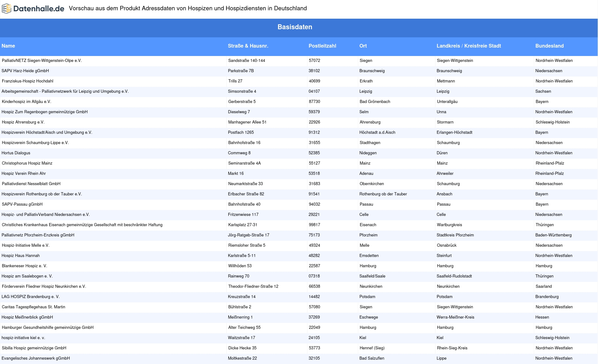This screenshot has width=598, height=364.
Task: Click the Brandenburg state cell
Action: [547, 297]
